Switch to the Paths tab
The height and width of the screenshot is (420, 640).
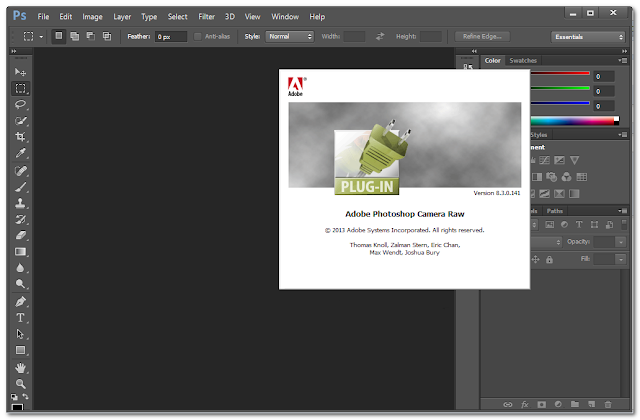[x=554, y=211]
